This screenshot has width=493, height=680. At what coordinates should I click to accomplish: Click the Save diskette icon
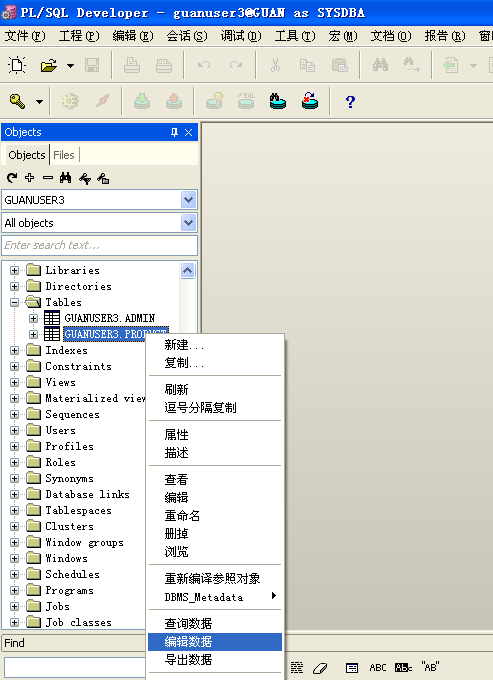click(92, 65)
